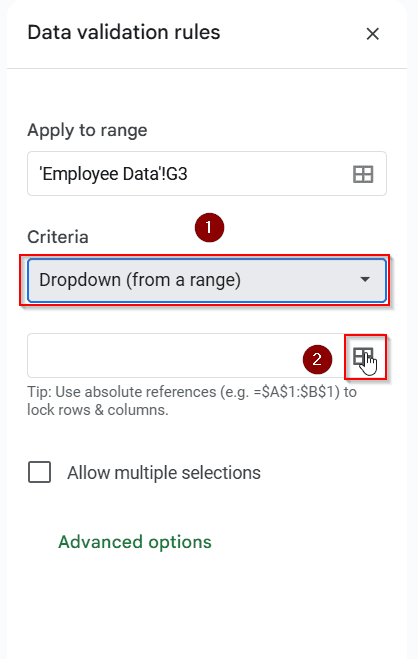Click the =$A$1:$B$1 example in tip

(296, 392)
